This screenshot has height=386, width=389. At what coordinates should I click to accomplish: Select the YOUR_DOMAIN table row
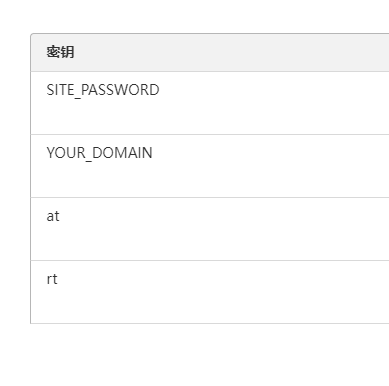[x=210, y=166]
